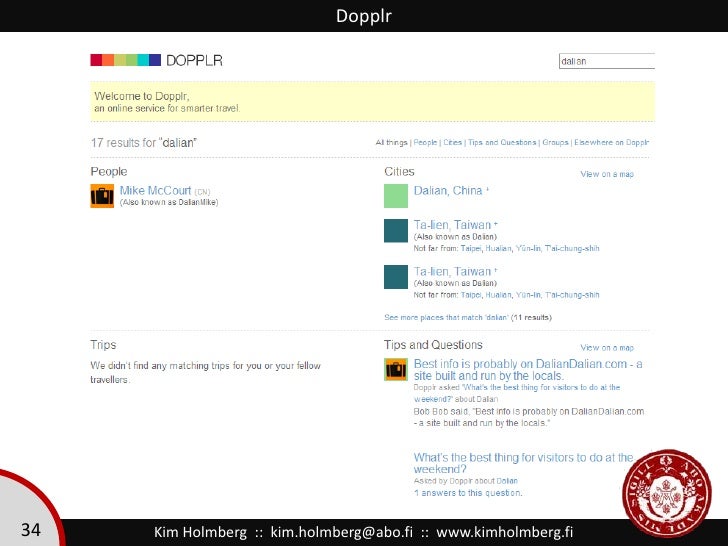728x546 pixels.
Task: Select the Groups filter link
Action: [555, 143]
